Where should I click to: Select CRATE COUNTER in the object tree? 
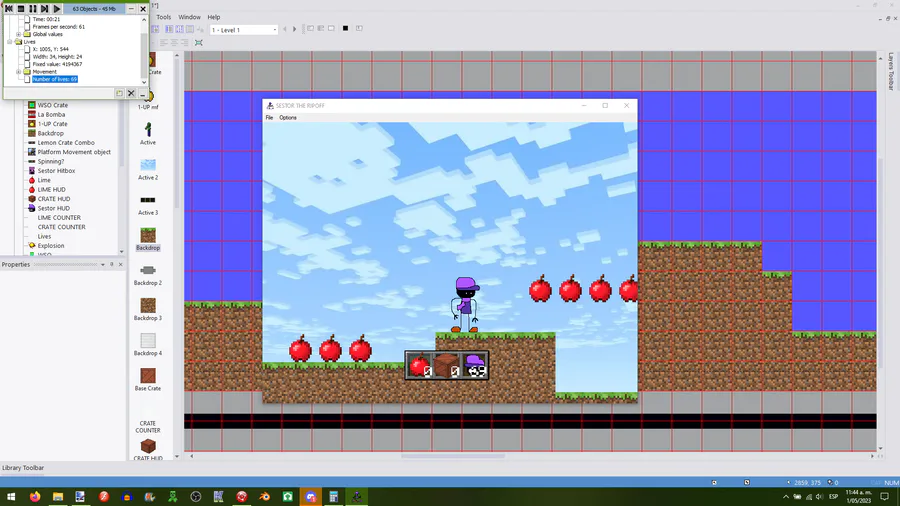coord(61,227)
